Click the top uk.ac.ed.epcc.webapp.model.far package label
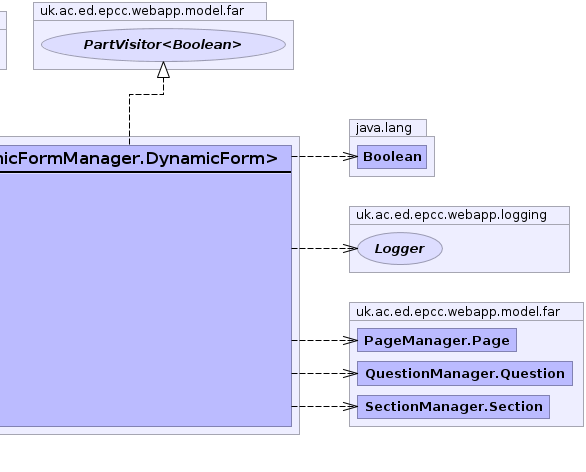 pos(142,11)
